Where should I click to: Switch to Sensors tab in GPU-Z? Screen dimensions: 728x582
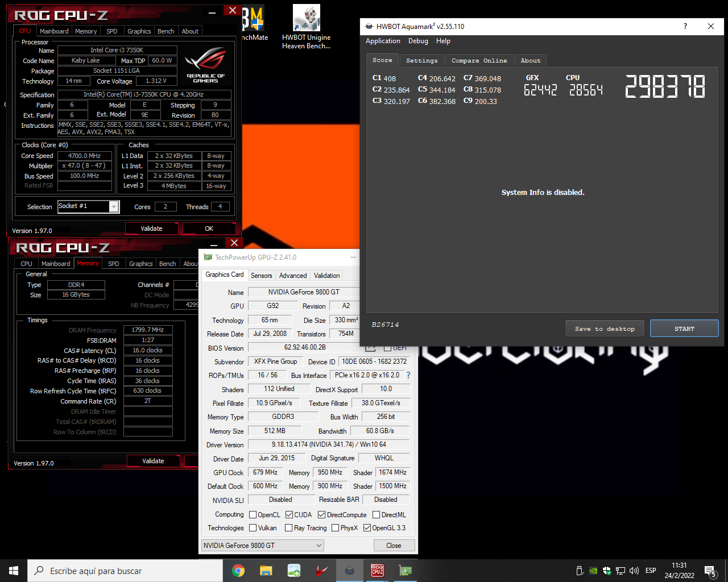click(262, 276)
